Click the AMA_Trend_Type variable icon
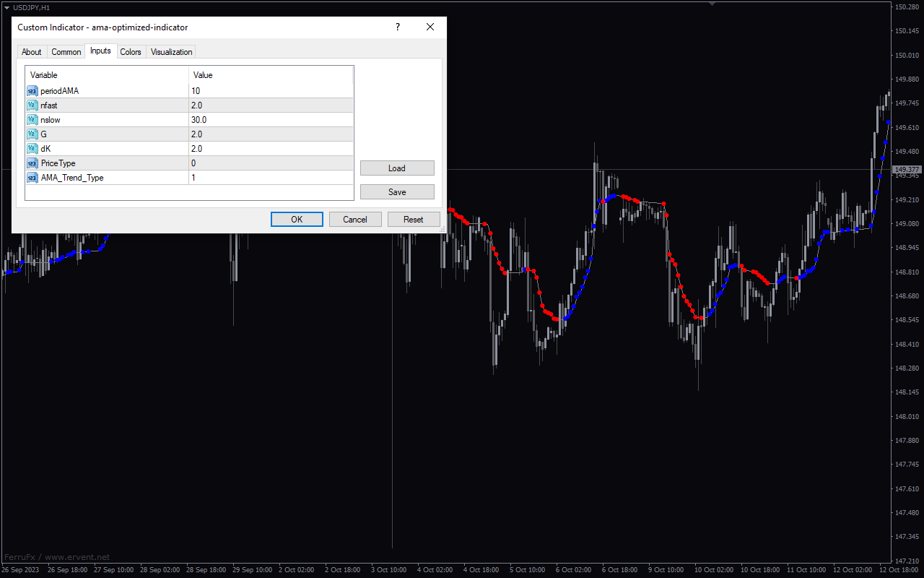 (x=32, y=178)
